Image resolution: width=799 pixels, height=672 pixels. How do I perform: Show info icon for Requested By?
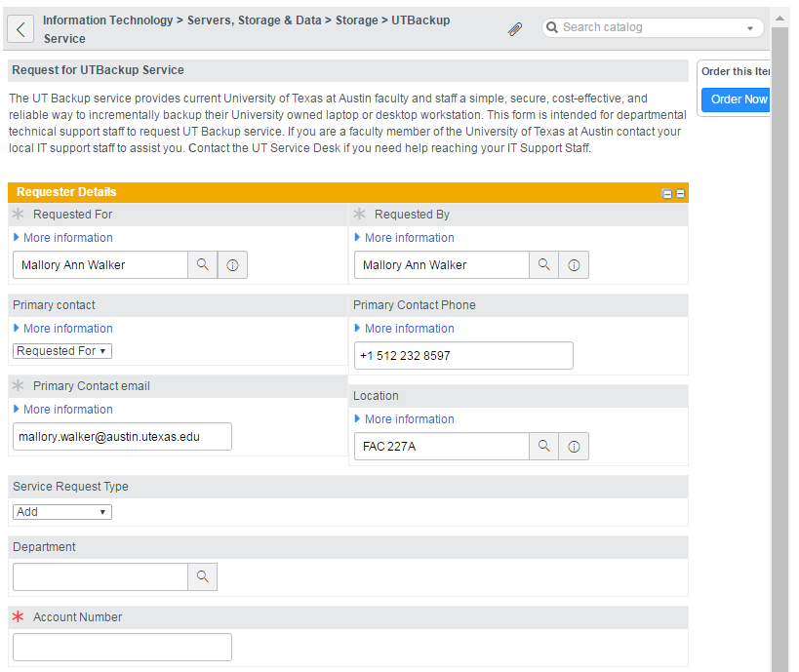coord(574,265)
